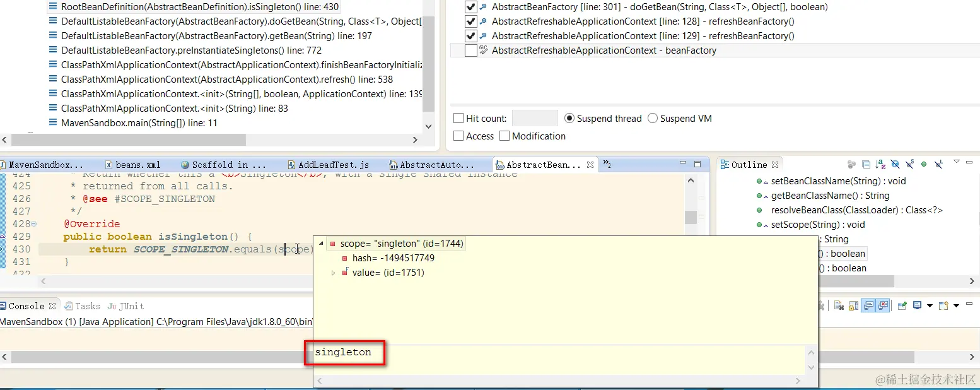Enable the Hit count checkbox
980x390 pixels.
pyautogui.click(x=458, y=118)
